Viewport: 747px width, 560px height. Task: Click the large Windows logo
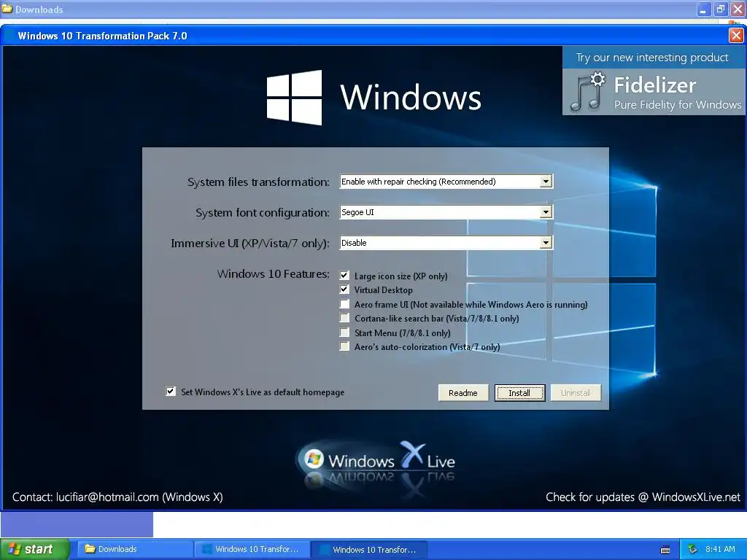[294, 98]
